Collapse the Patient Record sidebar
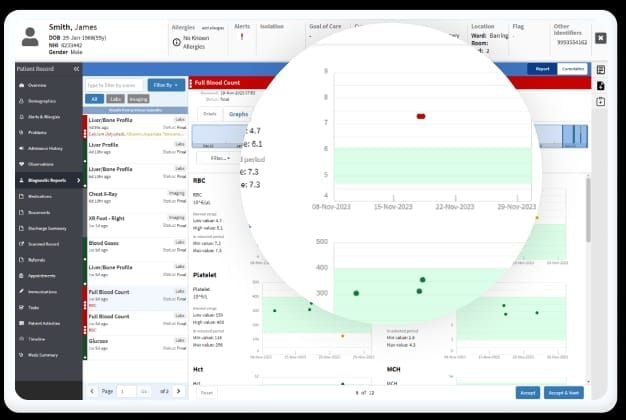This screenshot has height=420, width=626. tap(76, 69)
